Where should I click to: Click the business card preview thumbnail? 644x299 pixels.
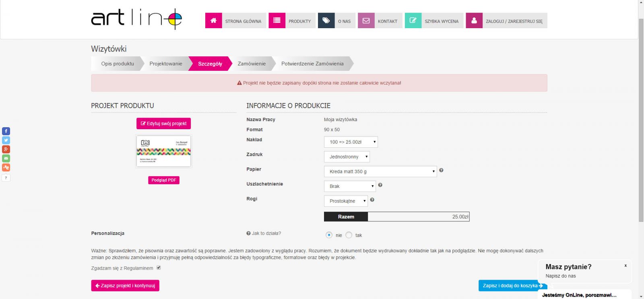164,151
